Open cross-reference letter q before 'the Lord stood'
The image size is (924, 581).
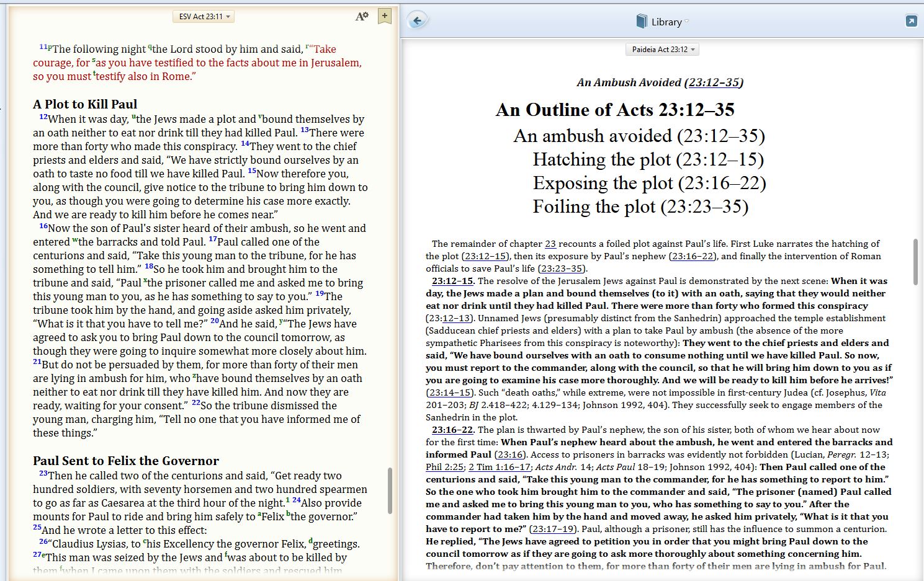point(150,47)
